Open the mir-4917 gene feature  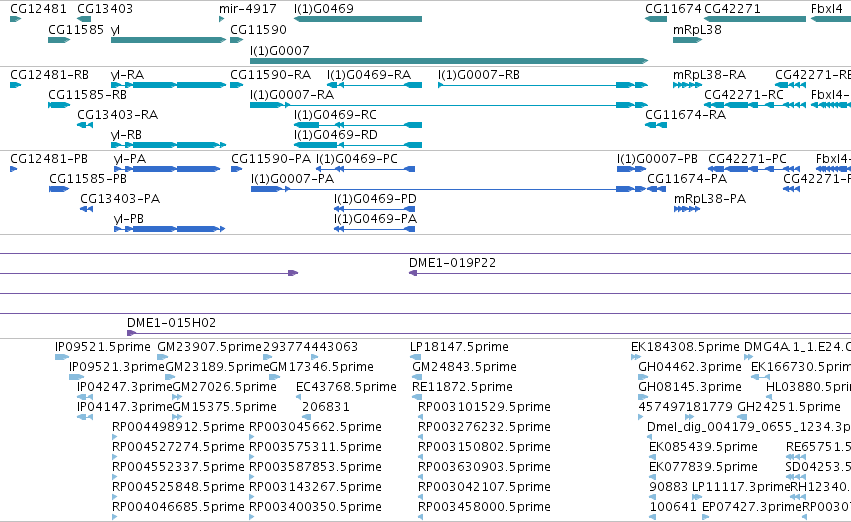point(221,19)
